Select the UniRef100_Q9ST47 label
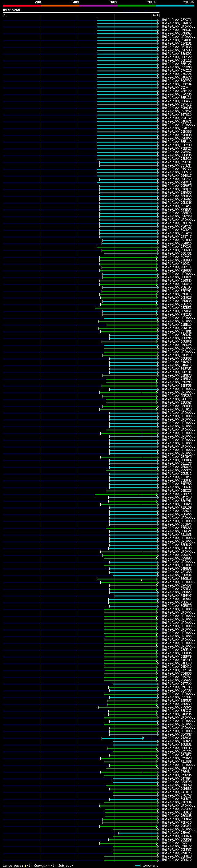This screenshot has height=868, width=197. click(176, 236)
